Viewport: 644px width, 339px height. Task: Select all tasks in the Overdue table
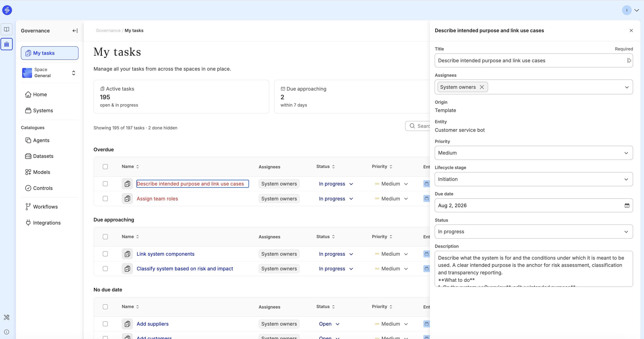point(105,167)
